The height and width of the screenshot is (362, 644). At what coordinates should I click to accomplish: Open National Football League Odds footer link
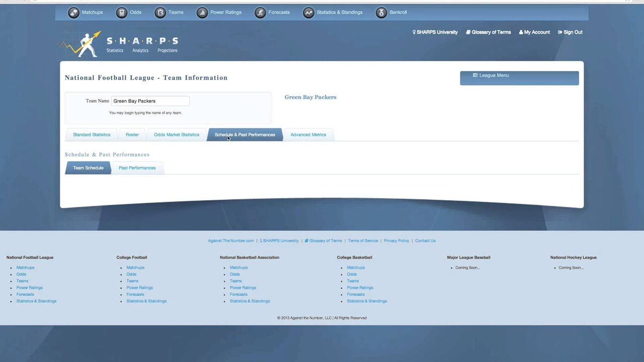coord(21,275)
